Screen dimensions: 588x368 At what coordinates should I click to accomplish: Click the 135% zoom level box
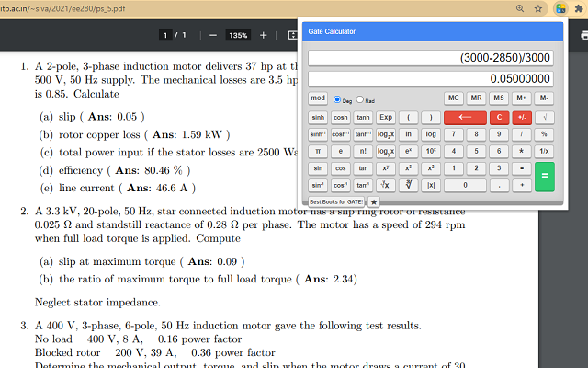point(238,35)
